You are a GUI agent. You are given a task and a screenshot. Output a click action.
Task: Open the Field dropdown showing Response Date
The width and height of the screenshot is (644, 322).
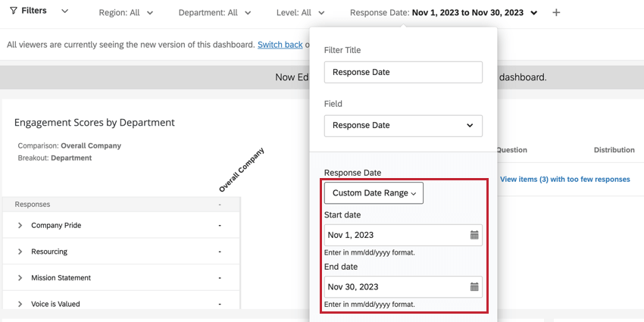[403, 125]
